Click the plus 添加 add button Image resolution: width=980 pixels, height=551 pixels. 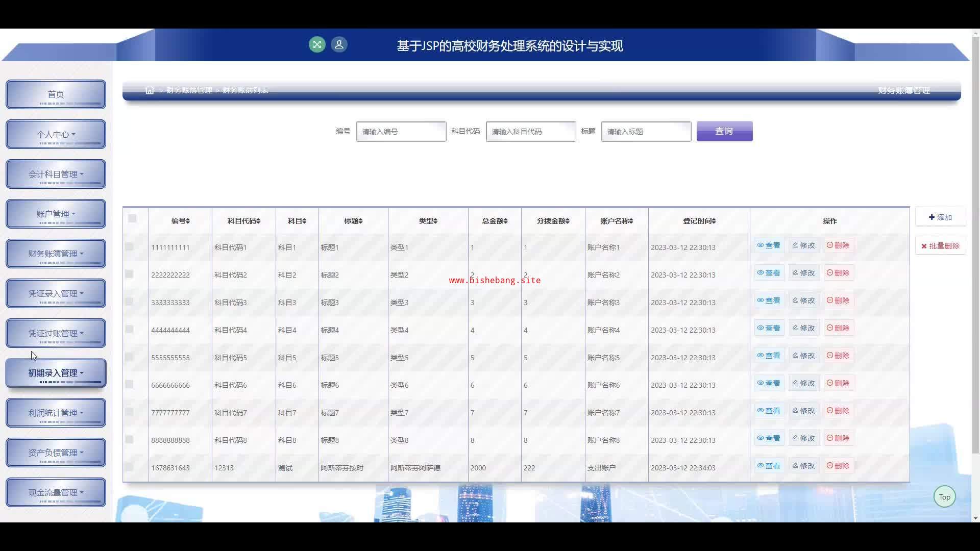click(940, 217)
